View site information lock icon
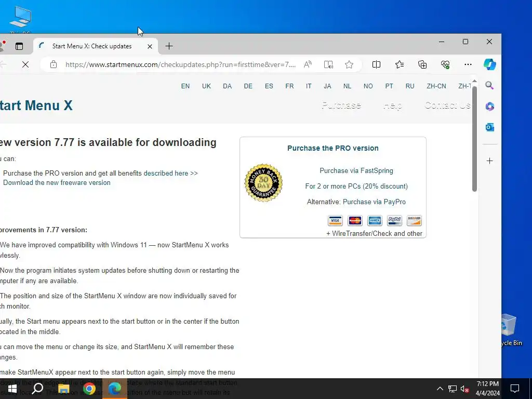This screenshot has height=399, width=532. point(54,64)
